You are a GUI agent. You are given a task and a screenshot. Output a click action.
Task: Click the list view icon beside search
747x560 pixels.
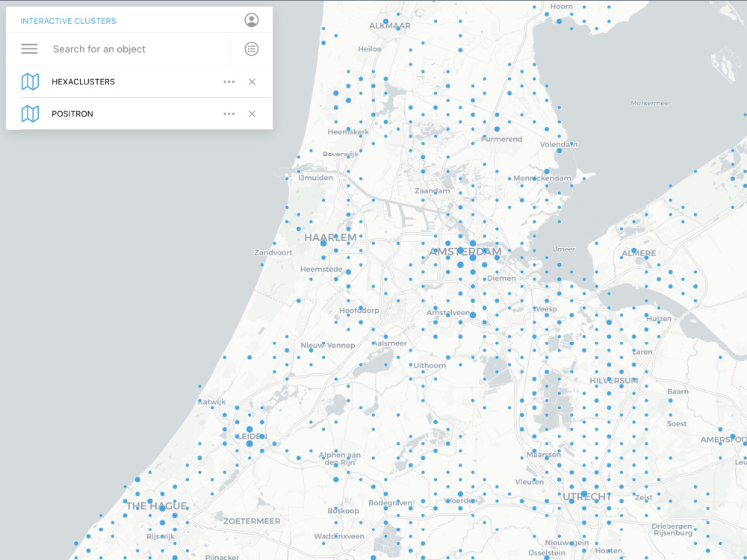point(252,49)
